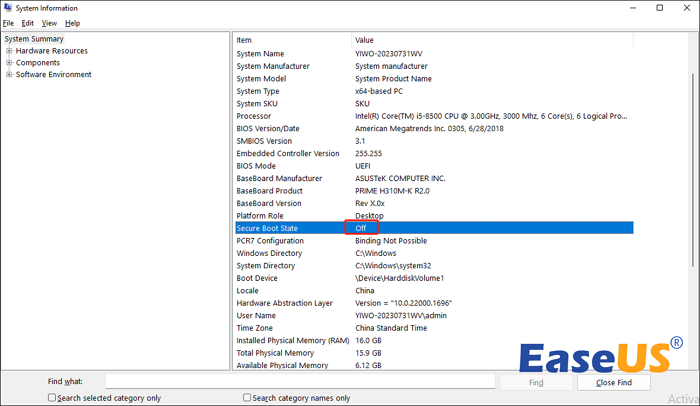The image size is (700, 406).
Task: Select the BaseBoard Product row
Action: pos(434,191)
